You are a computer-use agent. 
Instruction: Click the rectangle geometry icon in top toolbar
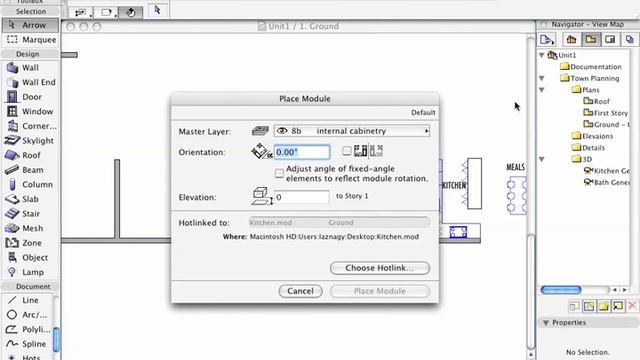pyautogui.click(x=106, y=13)
